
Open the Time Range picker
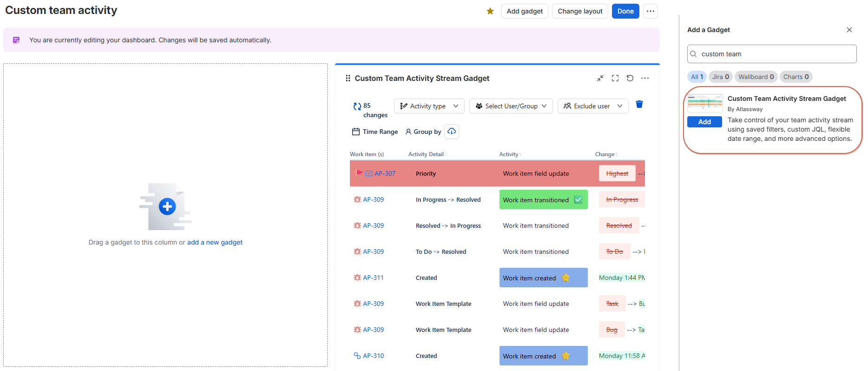(x=375, y=132)
